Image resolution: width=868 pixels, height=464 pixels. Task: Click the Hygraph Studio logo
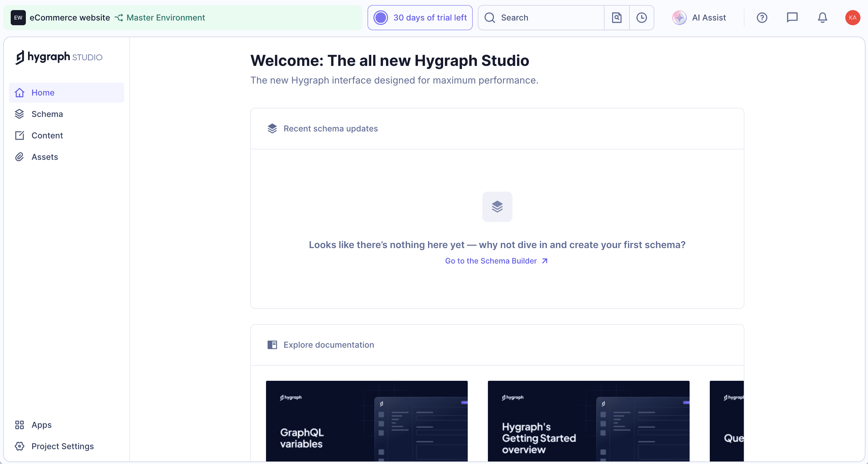coord(58,57)
